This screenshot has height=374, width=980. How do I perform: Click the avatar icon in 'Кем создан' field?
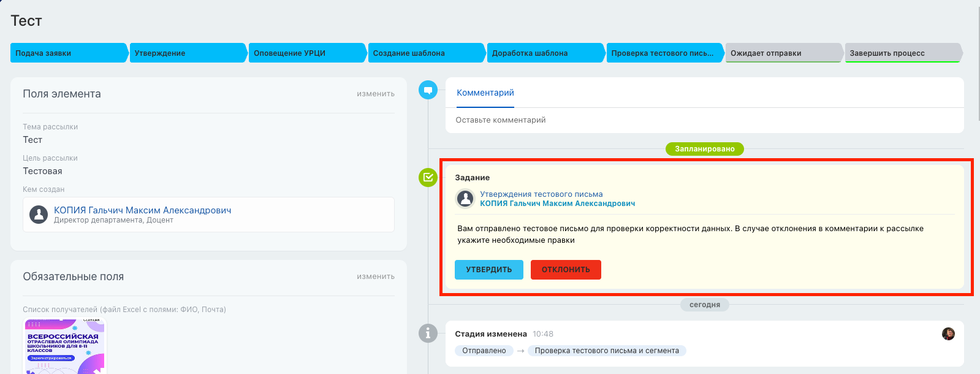(x=39, y=215)
